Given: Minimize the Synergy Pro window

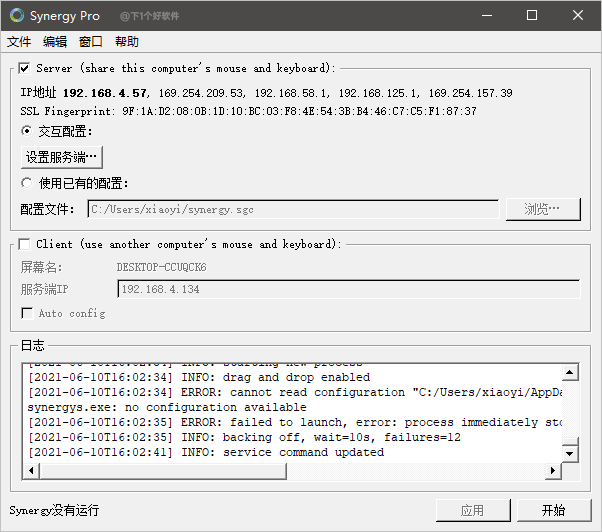Looking at the screenshot, I should point(487,15).
